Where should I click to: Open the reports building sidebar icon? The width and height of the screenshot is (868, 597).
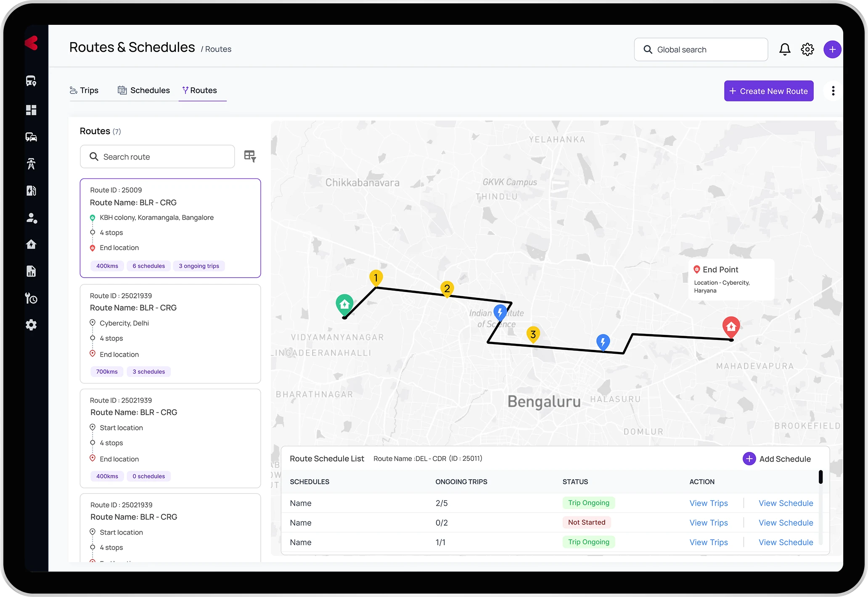pos(31,271)
